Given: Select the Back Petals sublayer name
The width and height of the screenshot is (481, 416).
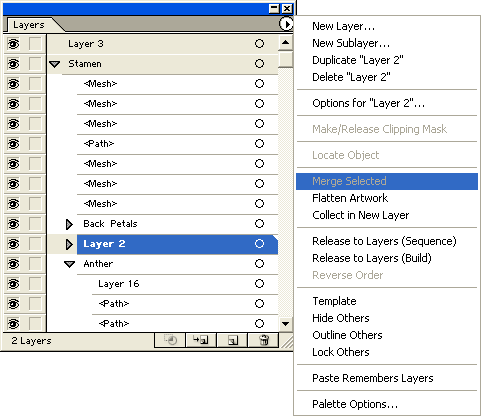Looking at the screenshot, I should point(110,224).
